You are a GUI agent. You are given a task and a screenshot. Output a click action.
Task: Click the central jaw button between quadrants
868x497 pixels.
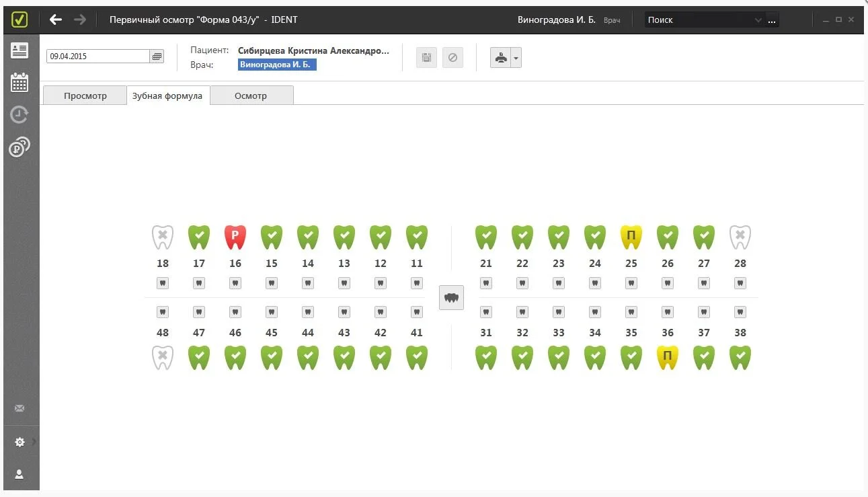452,297
